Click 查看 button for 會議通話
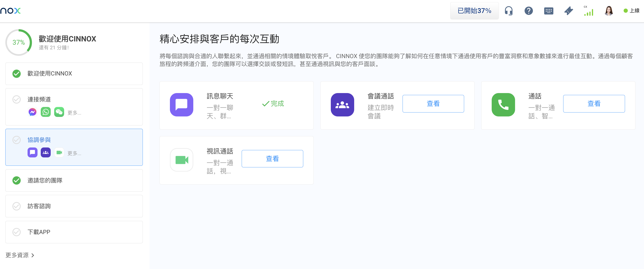This screenshot has height=269, width=644. coord(433,103)
